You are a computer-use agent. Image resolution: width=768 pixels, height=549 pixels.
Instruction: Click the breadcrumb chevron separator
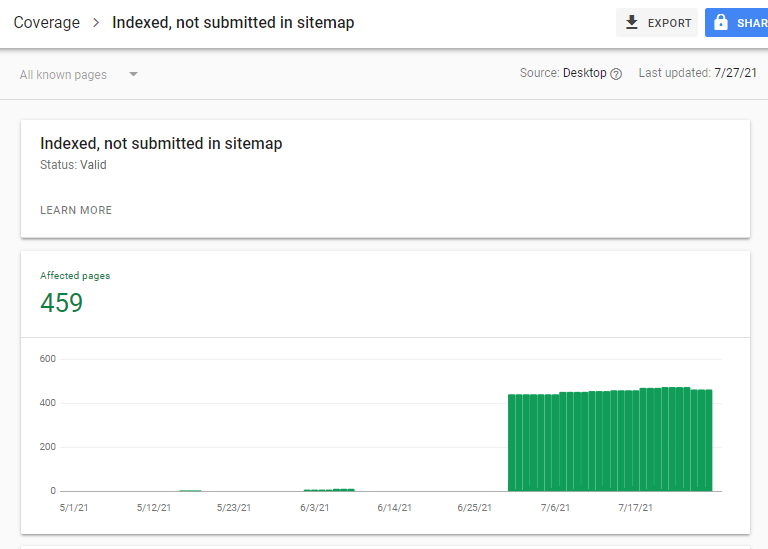[x=96, y=23]
